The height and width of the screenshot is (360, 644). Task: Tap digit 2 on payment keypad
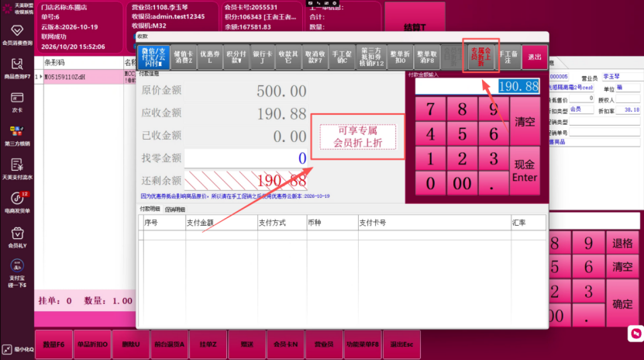click(x=462, y=158)
